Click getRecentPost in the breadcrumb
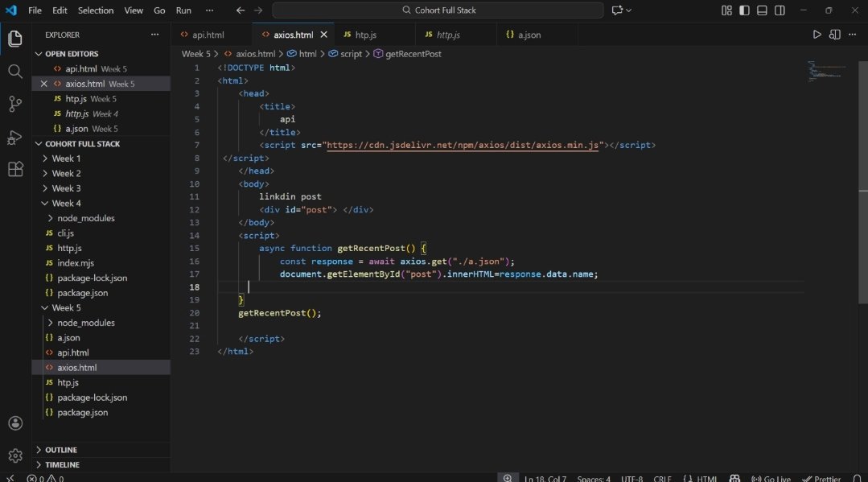This screenshot has height=482, width=868. (x=413, y=54)
